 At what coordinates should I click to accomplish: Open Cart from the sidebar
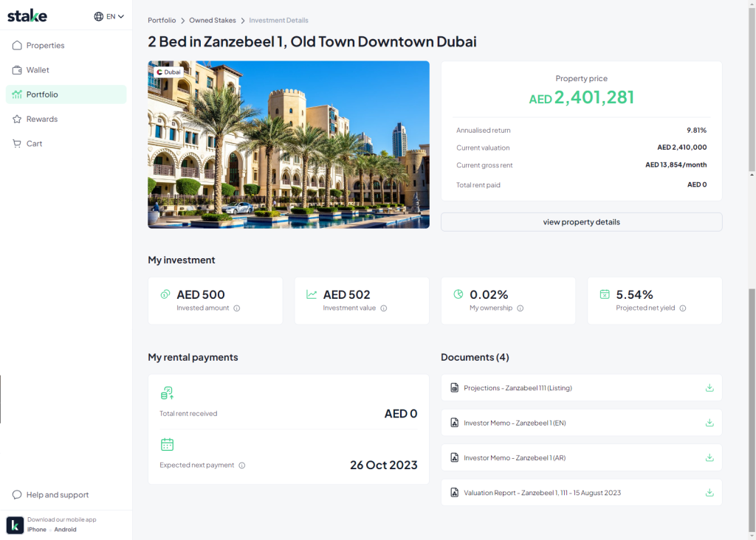click(66, 144)
